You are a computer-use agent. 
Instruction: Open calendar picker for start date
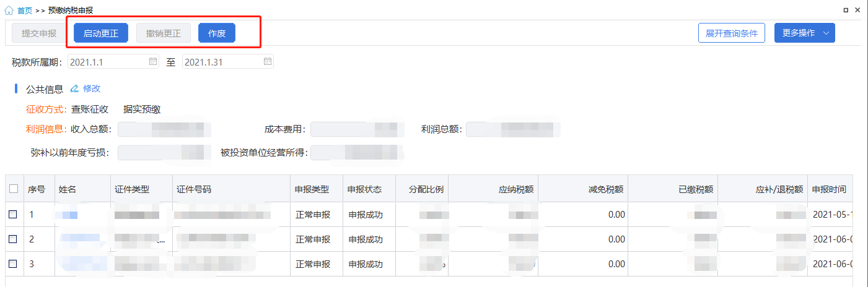153,62
